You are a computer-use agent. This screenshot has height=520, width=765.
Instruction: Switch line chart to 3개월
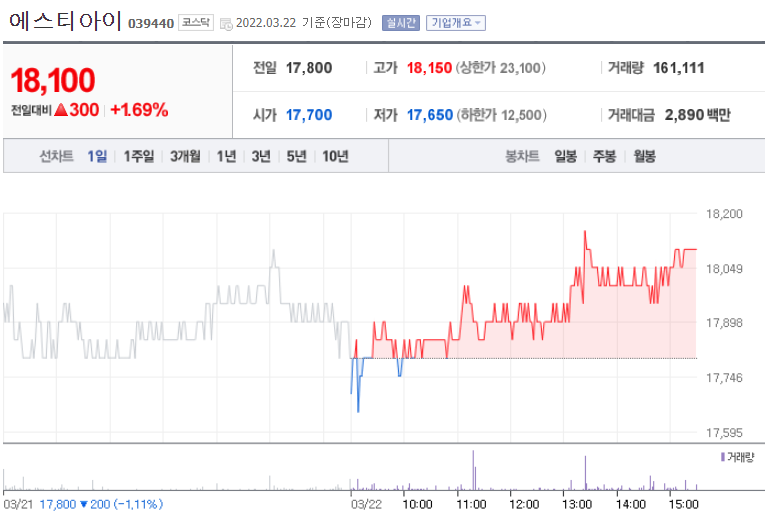click(x=185, y=156)
